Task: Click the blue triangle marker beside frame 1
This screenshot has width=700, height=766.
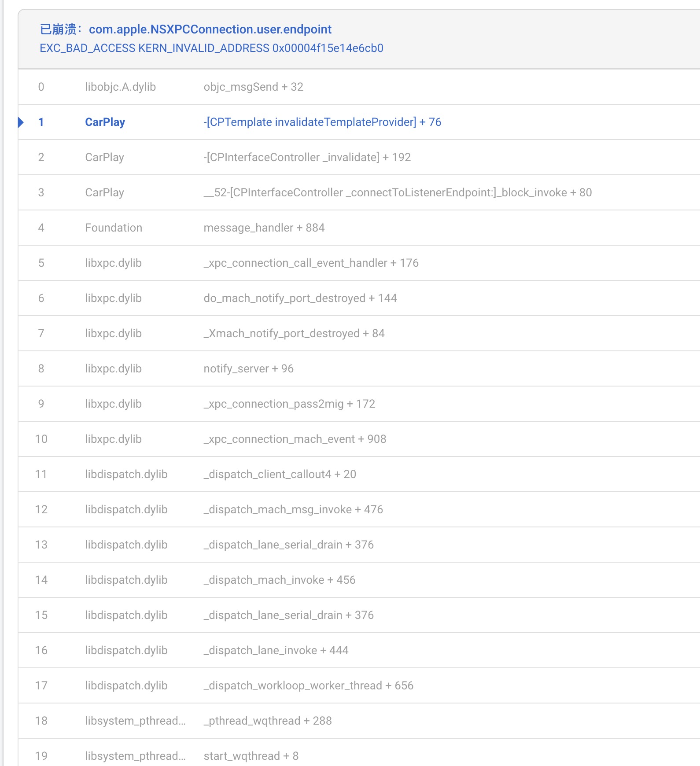Action: pos(21,122)
